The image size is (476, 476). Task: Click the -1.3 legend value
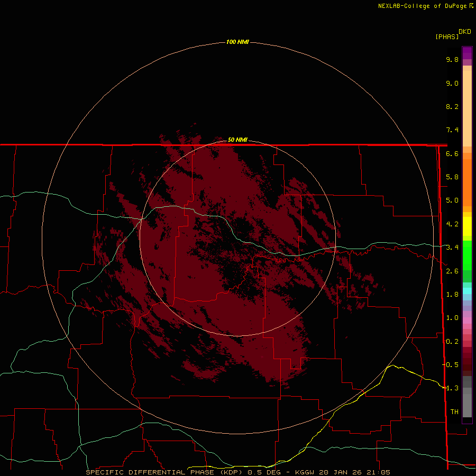(x=451, y=388)
